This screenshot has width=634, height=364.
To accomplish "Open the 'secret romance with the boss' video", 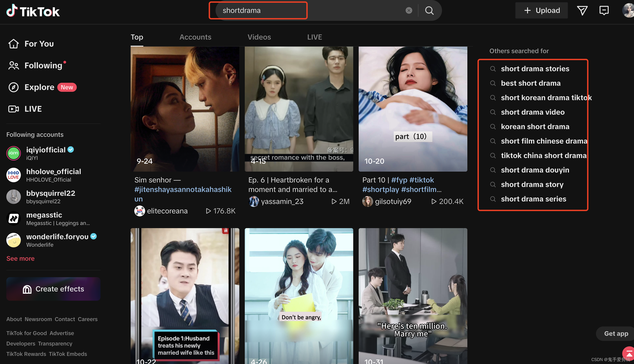I will click(299, 109).
